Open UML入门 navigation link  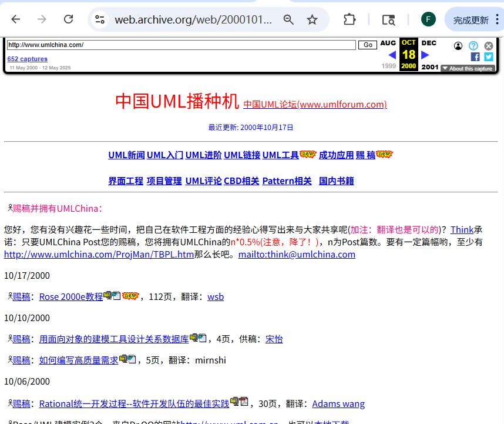[x=165, y=155]
